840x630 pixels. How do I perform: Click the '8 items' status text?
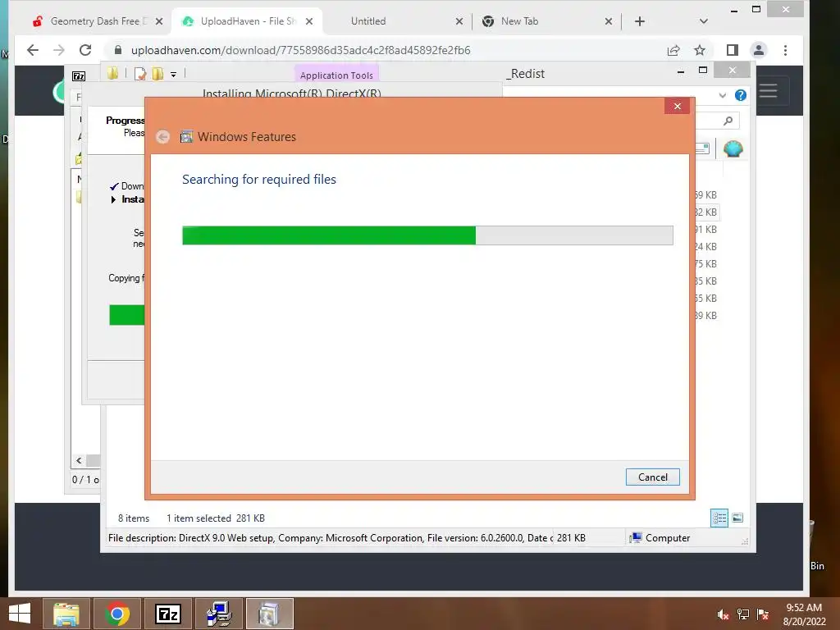134,518
